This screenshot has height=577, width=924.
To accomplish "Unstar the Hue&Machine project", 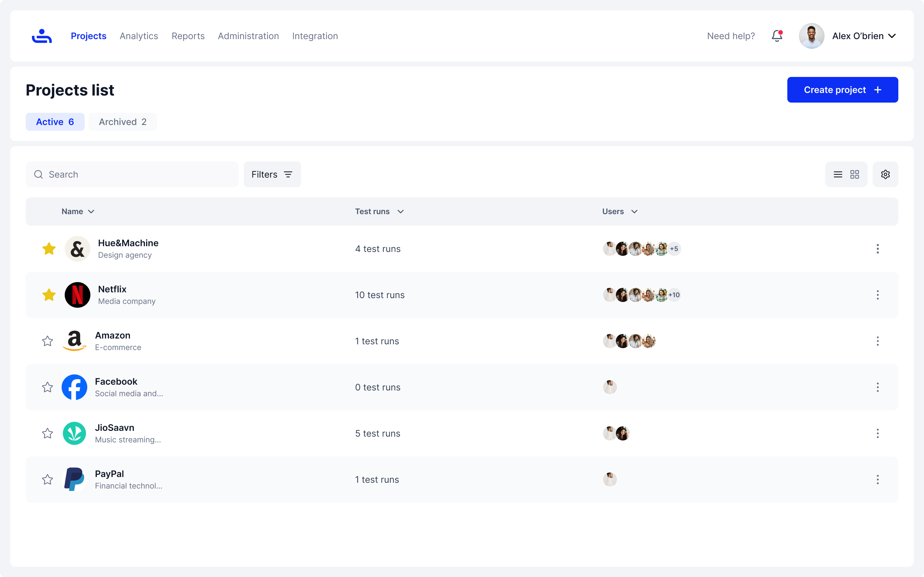I will click(49, 249).
